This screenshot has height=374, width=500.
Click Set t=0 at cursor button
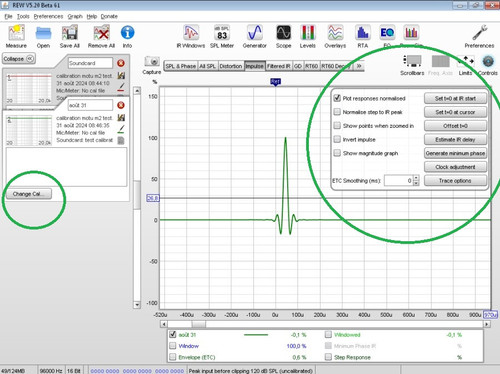pyautogui.click(x=455, y=112)
